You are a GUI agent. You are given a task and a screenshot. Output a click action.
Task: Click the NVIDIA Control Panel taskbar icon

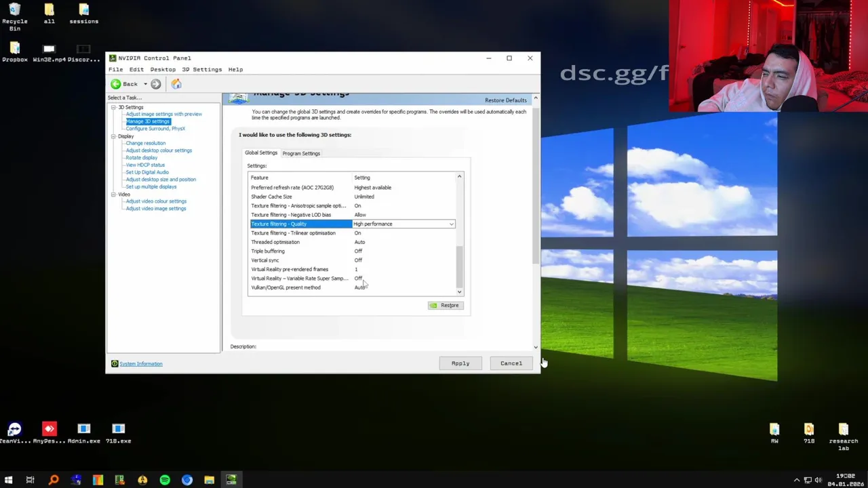[x=231, y=480]
